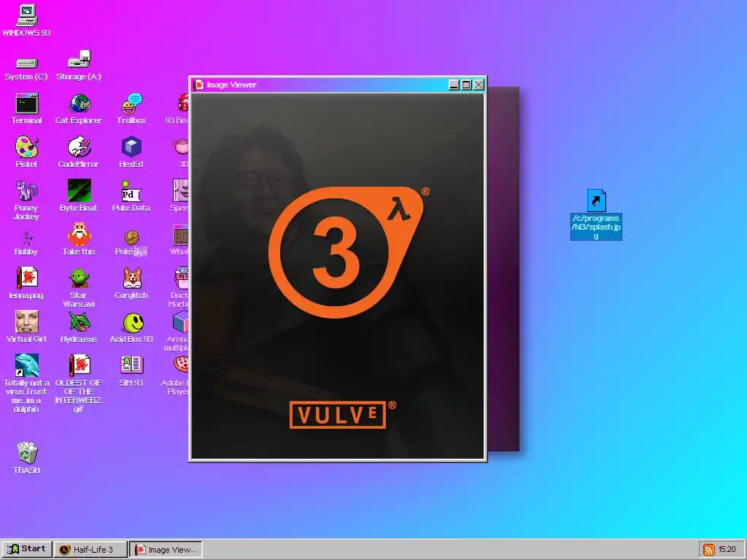Launch the Terminal desktop icon
747x560 pixels.
click(27, 104)
